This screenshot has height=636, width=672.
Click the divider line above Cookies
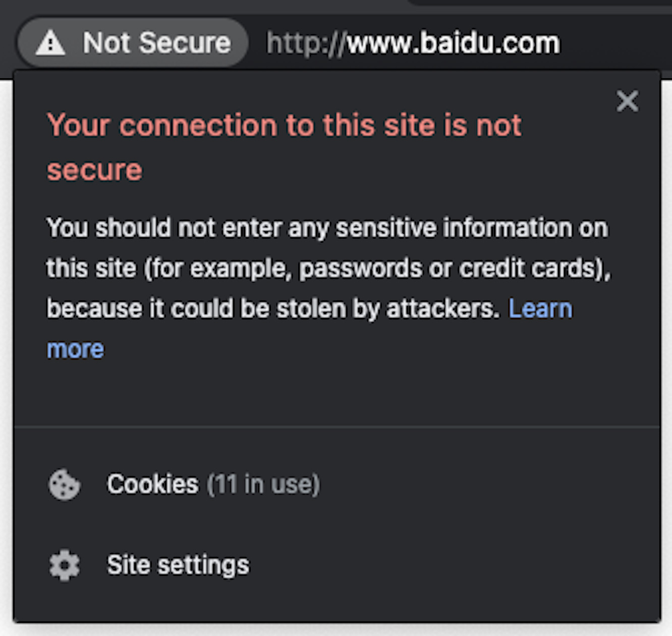[337, 427]
